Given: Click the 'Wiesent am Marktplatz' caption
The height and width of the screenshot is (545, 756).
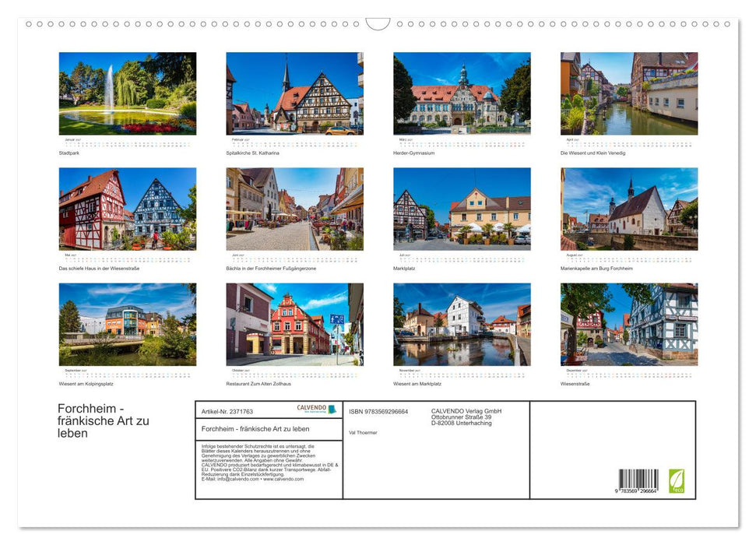Looking at the screenshot, I should click(x=417, y=384).
